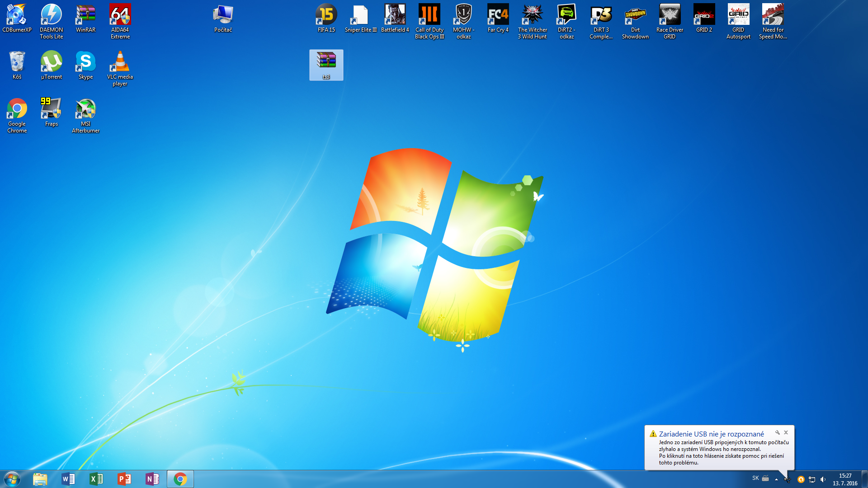Select the Fraps desktop icon
The width and height of the screenshot is (868, 488).
tap(51, 113)
